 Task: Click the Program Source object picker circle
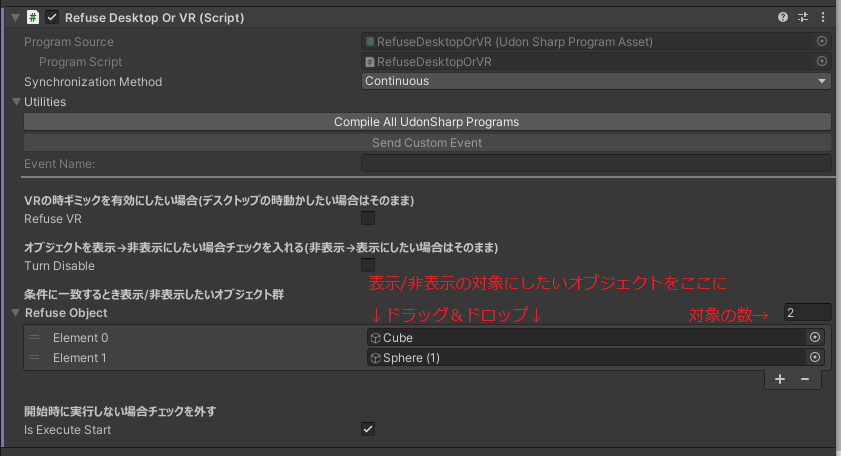pyautogui.click(x=822, y=41)
